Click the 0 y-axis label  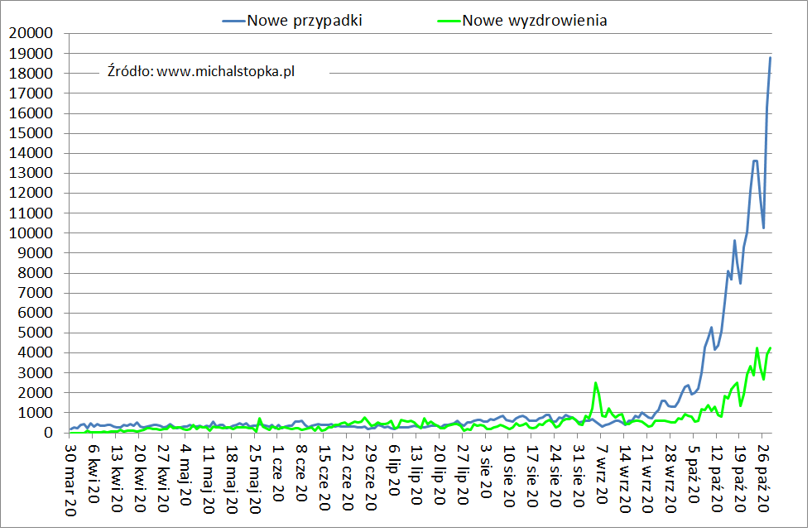[49, 433]
